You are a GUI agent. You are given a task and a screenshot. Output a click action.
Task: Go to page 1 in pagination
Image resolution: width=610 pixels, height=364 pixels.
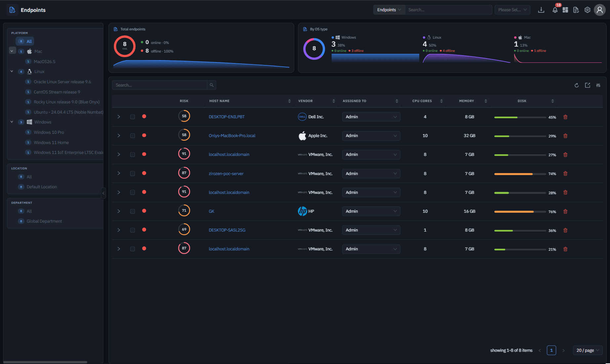[x=551, y=350]
